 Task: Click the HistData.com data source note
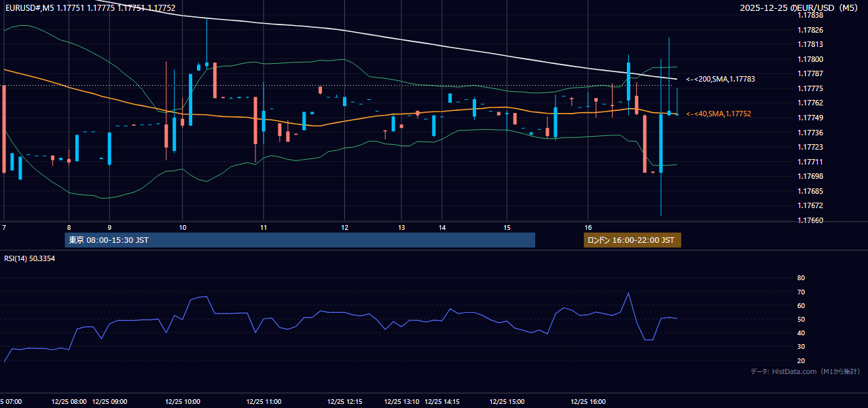coord(805,371)
